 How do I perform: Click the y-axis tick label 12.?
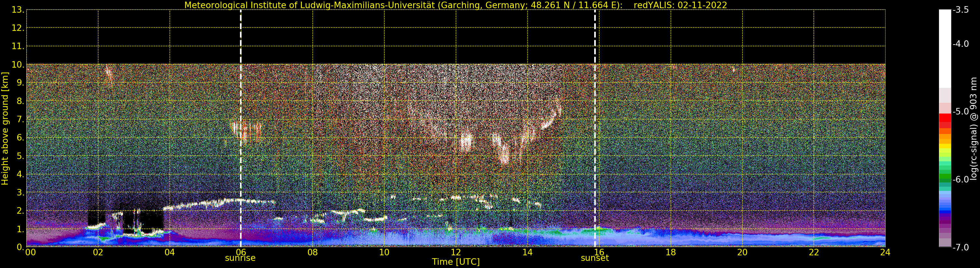[x=18, y=28]
